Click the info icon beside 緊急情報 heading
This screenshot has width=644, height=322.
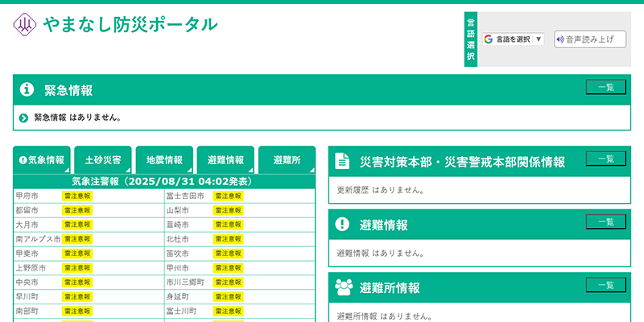tap(27, 89)
